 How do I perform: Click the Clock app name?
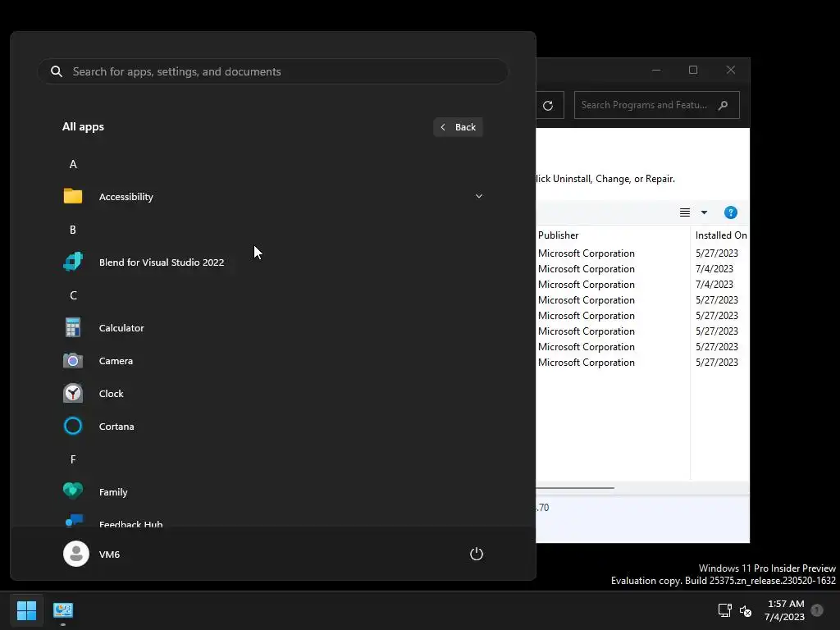tap(112, 394)
